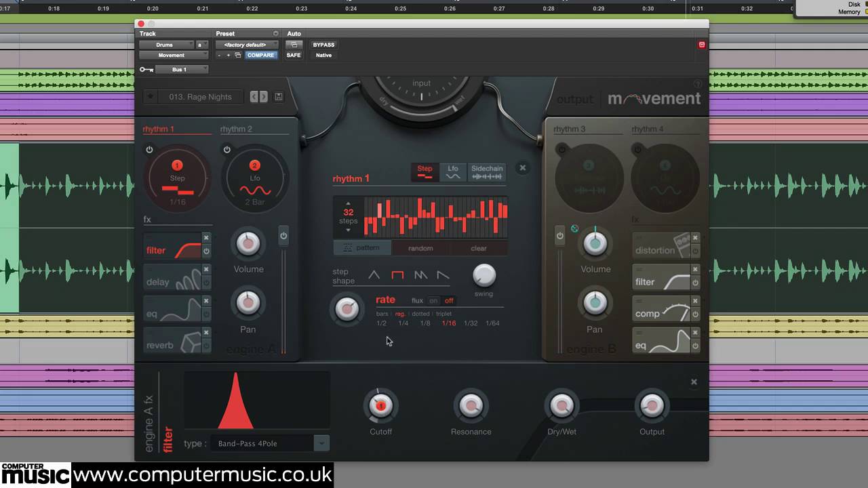The width and height of the screenshot is (868, 488).
Task: Click the automation SAFE button
Action: (x=294, y=55)
